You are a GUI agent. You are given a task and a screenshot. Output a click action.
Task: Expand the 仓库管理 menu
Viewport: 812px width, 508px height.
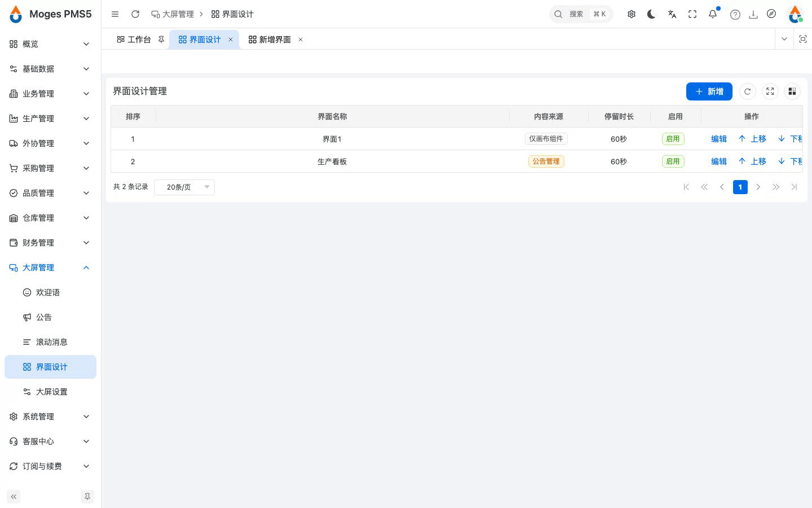(x=50, y=218)
